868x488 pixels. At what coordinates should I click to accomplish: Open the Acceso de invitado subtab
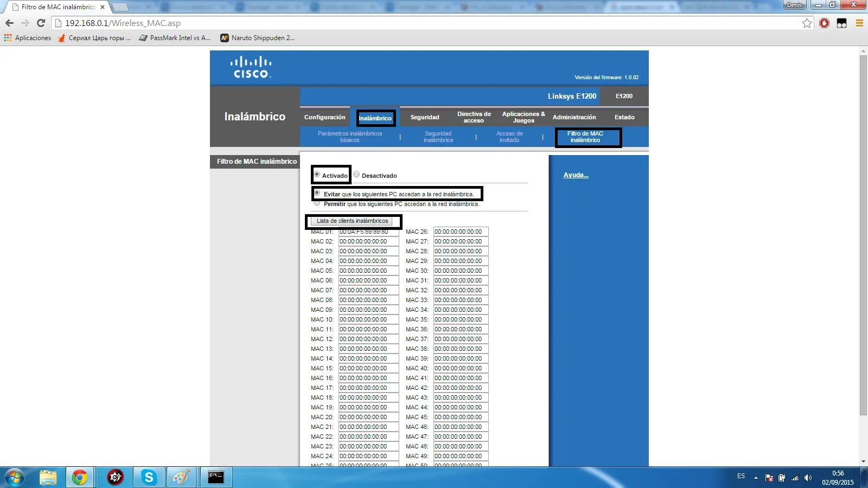tap(509, 137)
